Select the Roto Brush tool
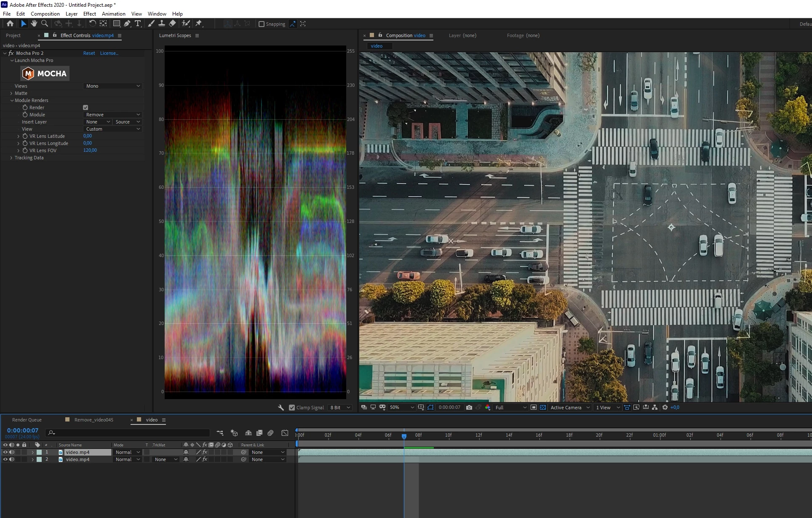 coord(186,24)
